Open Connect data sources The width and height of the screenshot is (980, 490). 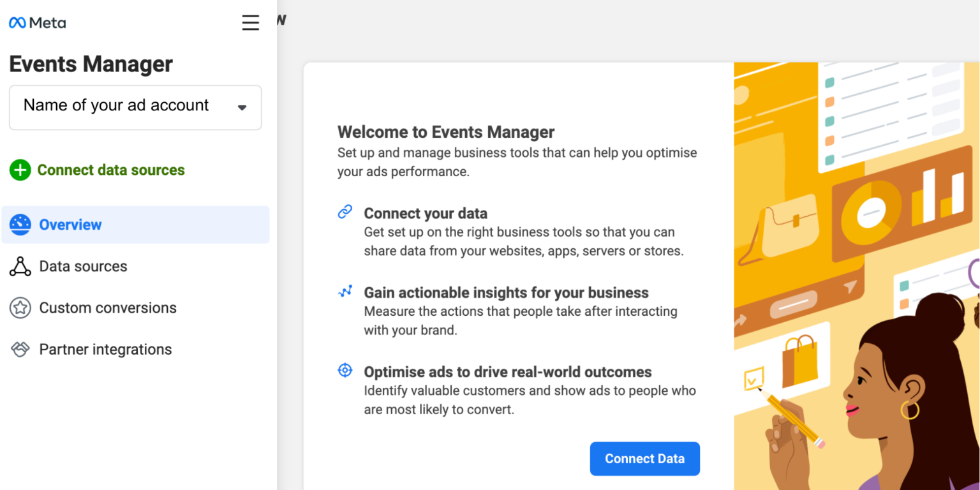click(x=110, y=170)
